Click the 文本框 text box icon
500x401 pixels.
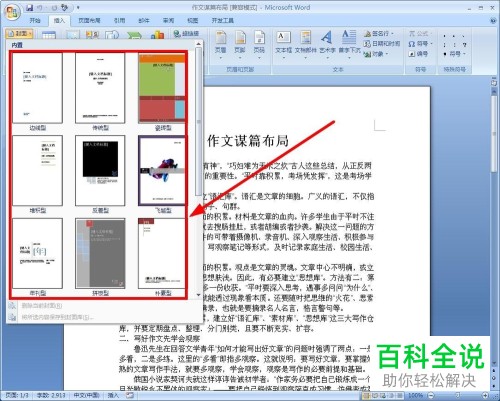284,37
